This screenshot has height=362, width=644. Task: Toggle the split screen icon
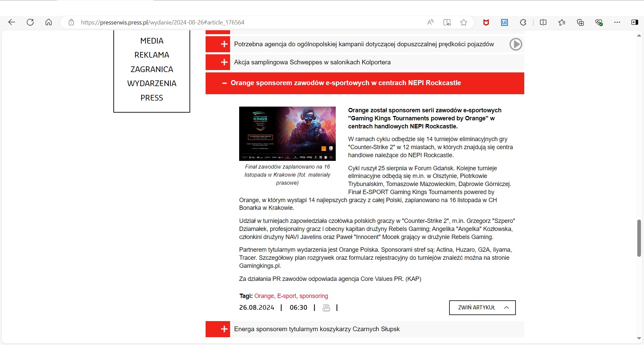pyautogui.click(x=543, y=22)
